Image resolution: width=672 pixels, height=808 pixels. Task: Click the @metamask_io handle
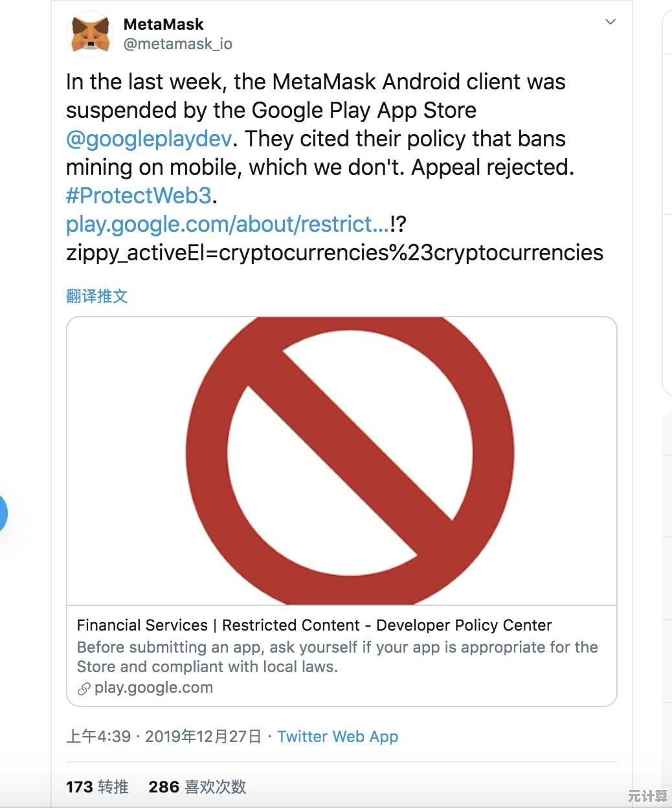coord(177,44)
